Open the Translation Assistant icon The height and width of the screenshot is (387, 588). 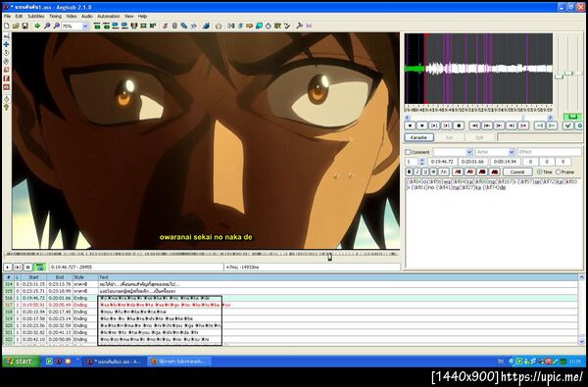click(249, 25)
